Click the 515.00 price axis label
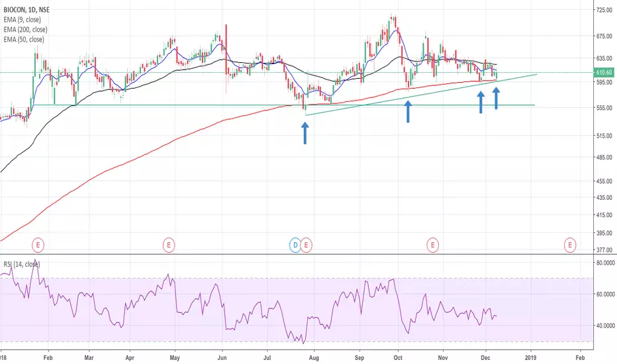The height and width of the screenshot is (364, 617). pos(604,136)
